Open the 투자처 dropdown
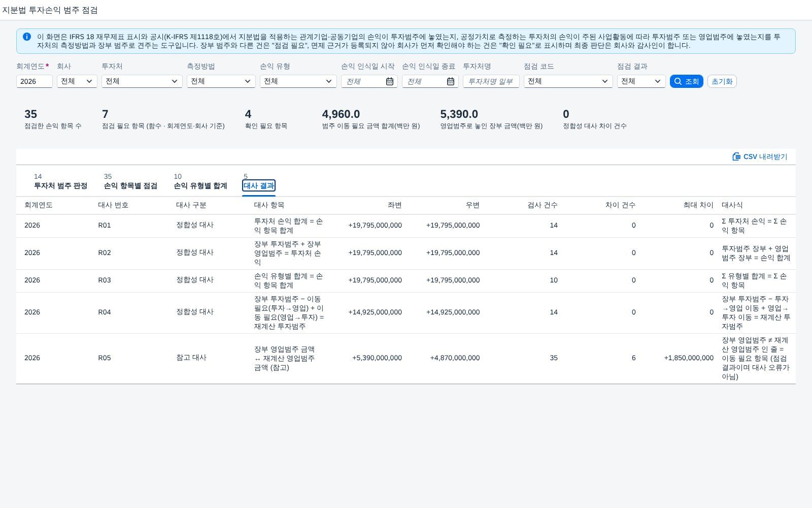This screenshot has width=812, height=508. pyautogui.click(x=142, y=81)
